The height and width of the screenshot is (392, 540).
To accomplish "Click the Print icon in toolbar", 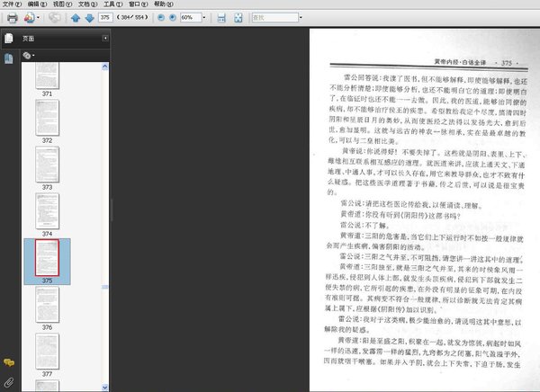I will (x=12, y=18).
